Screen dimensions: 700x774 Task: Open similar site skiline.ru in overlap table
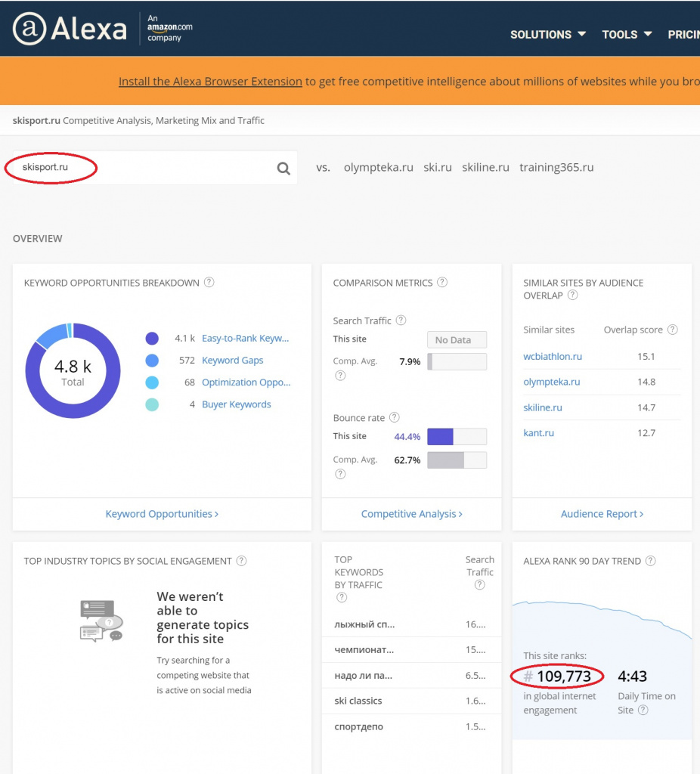pos(543,407)
